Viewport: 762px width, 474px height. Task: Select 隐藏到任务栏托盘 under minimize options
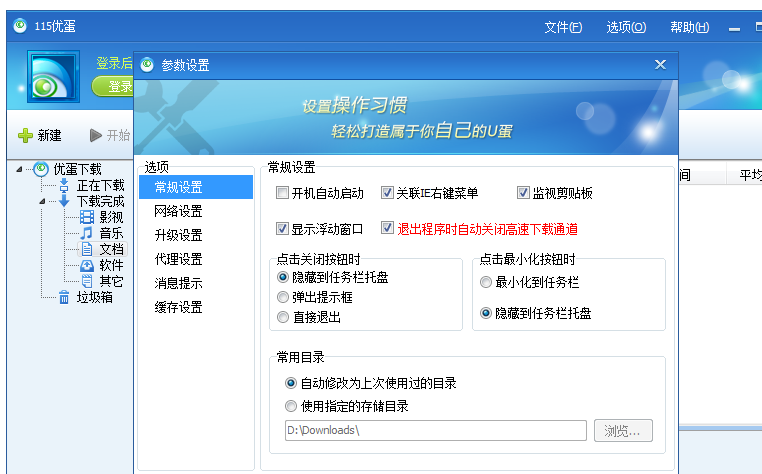click(x=486, y=313)
